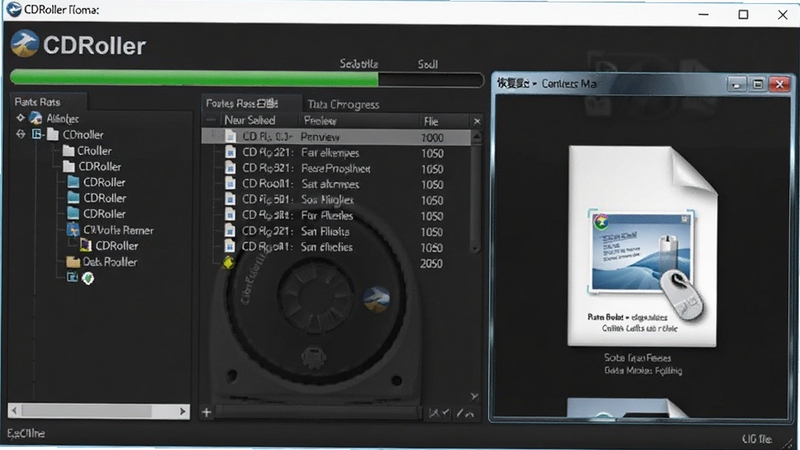Viewport: 800px width, 450px height.
Task: Select row CD Fl. 0.3- Penview
Action: click(336, 137)
